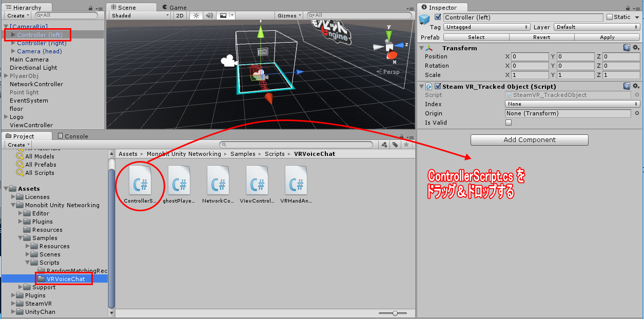Viewport: 644px width, 319px height.
Task: Click the Transform component gear icon
Action: point(636,48)
